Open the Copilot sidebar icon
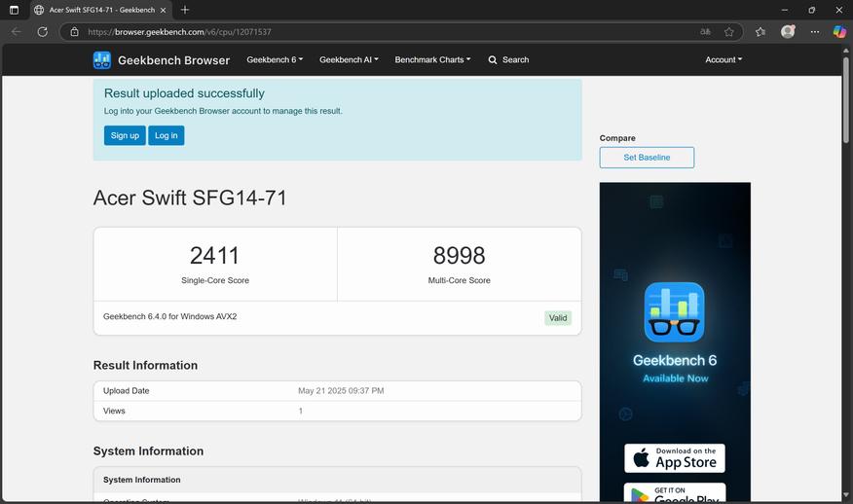Viewport: 853px width, 504px height. (x=839, y=31)
